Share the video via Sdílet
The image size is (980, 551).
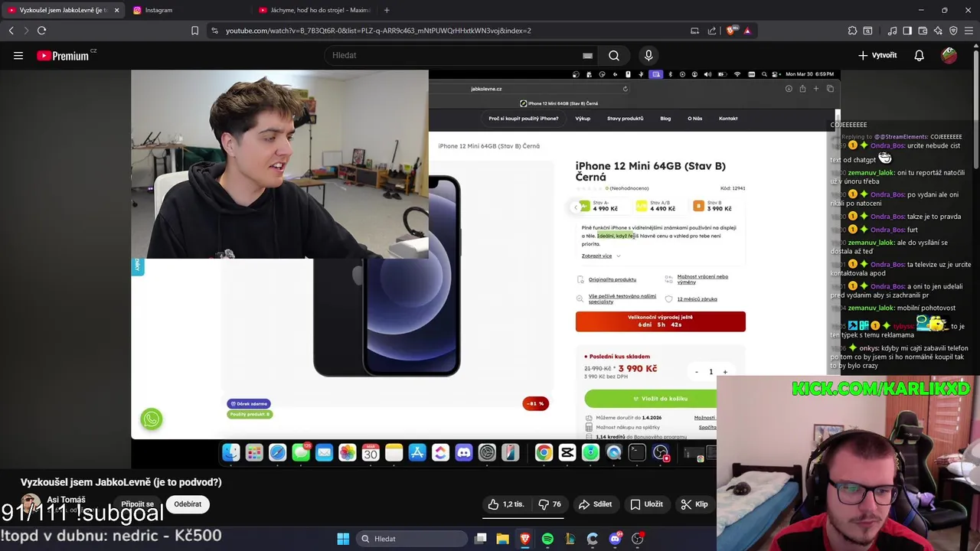click(x=596, y=504)
